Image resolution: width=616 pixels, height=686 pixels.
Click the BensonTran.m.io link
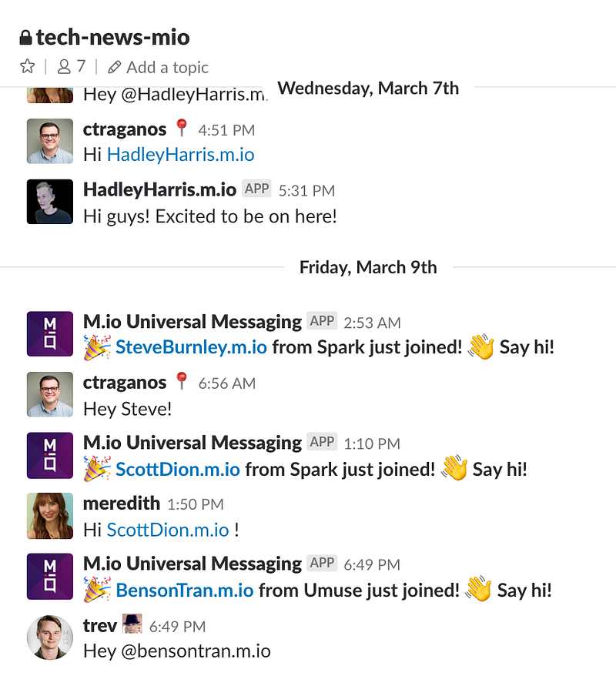(184, 591)
